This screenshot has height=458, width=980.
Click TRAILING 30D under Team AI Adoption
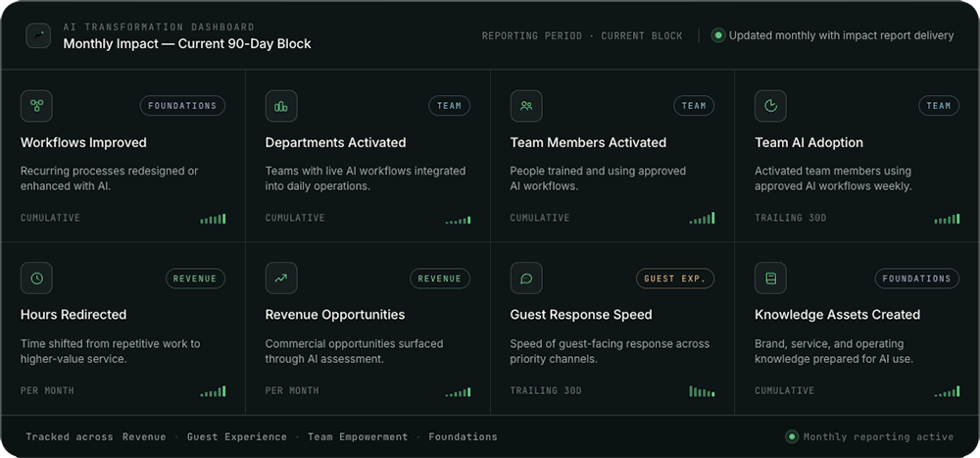pos(791,218)
